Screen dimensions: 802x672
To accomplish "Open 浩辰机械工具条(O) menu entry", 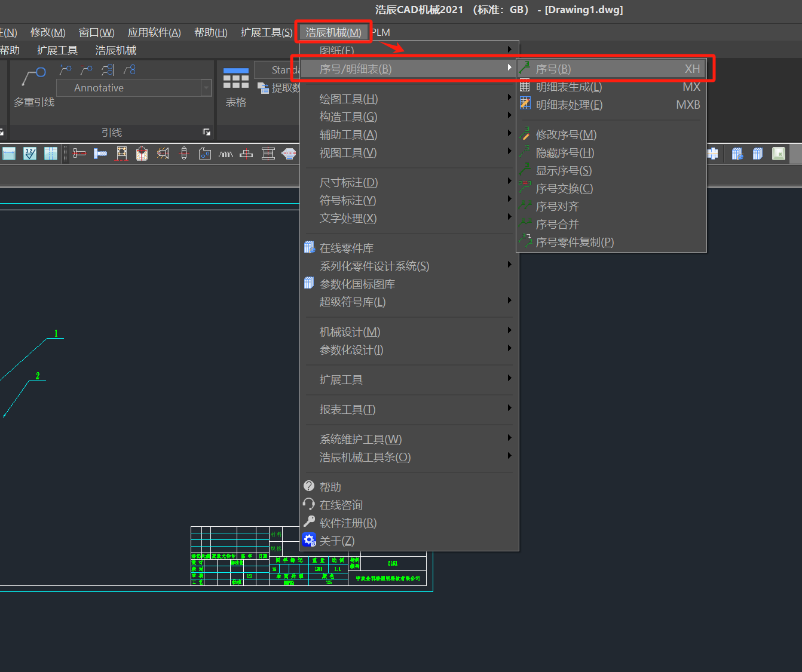I will tap(409, 458).
